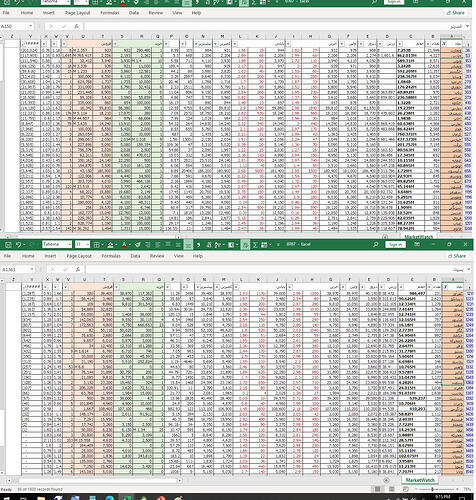Click Share in the lower Excel window

pyautogui.click(x=457, y=256)
